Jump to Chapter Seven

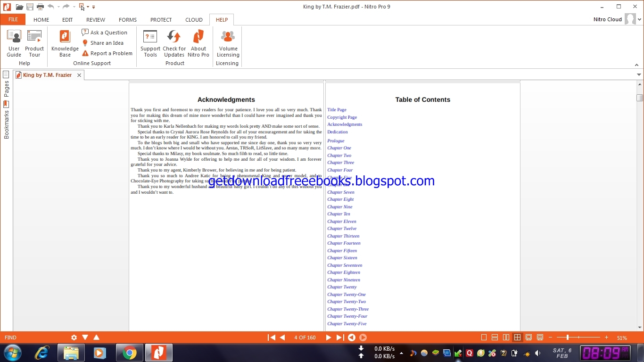(x=341, y=192)
